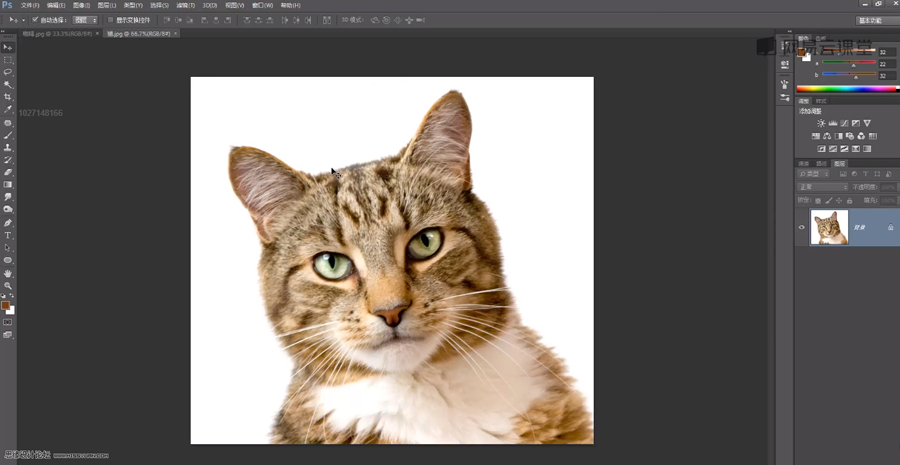900x465 pixels.
Task: Select the Magic Wand tool
Action: click(8, 84)
